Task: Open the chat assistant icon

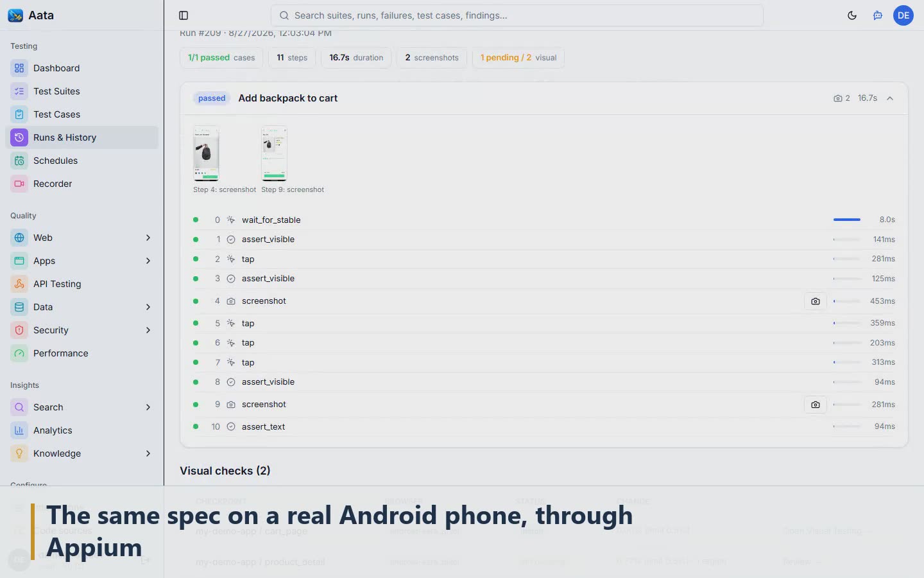Action: pyautogui.click(x=878, y=15)
